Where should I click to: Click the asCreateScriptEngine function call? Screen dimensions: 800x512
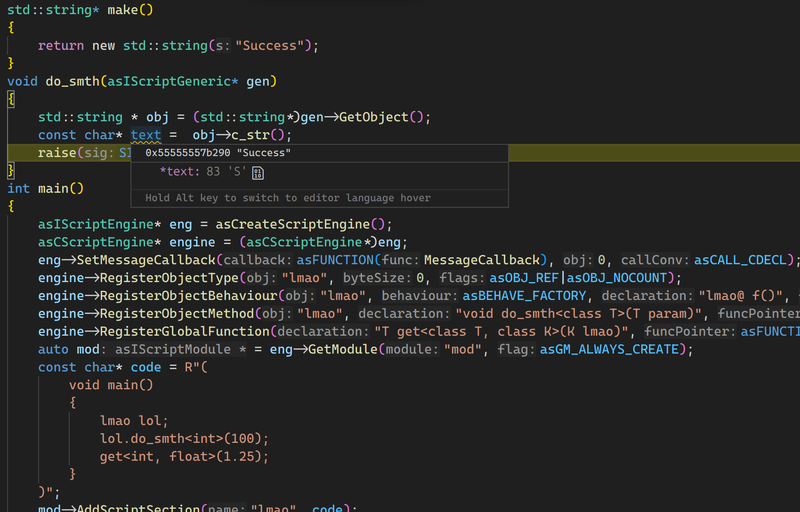click(293, 224)
